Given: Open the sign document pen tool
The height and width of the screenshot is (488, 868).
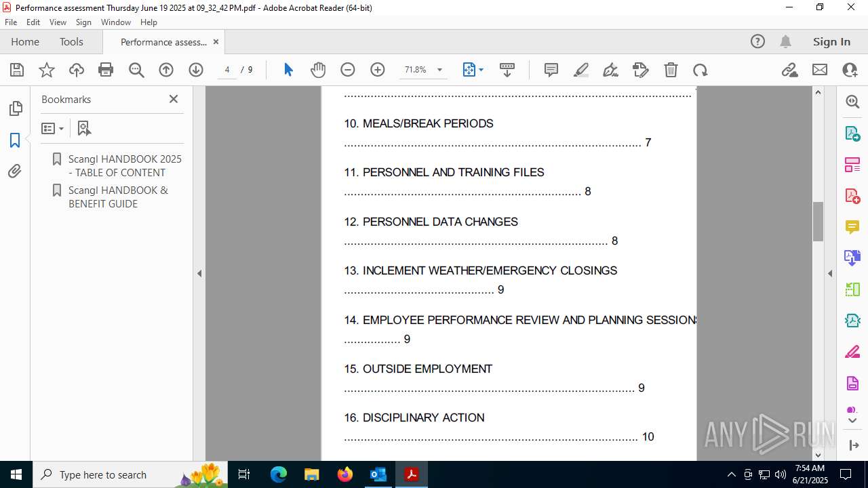Looking at the screenshot, I should coord(611,70).
